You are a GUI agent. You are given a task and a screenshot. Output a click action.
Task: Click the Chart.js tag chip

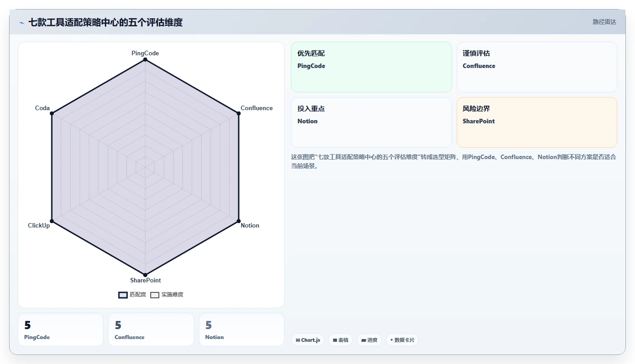pos(308,340)
